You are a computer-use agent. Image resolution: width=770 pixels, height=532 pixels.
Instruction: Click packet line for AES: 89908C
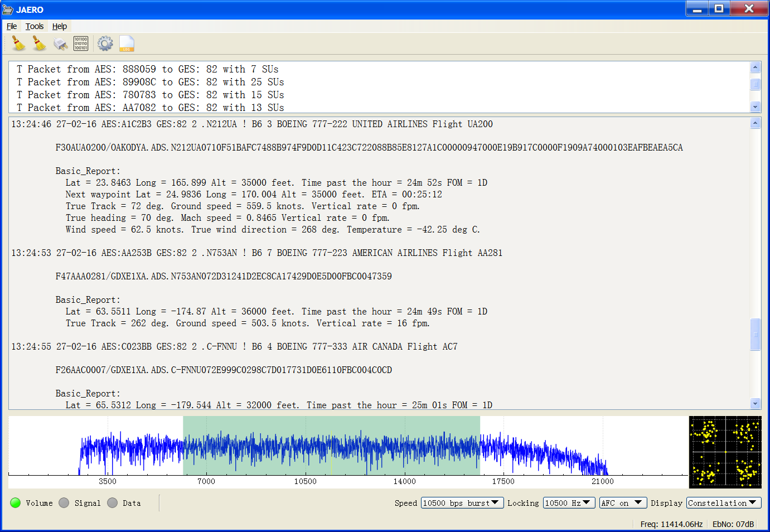(150, 82)
